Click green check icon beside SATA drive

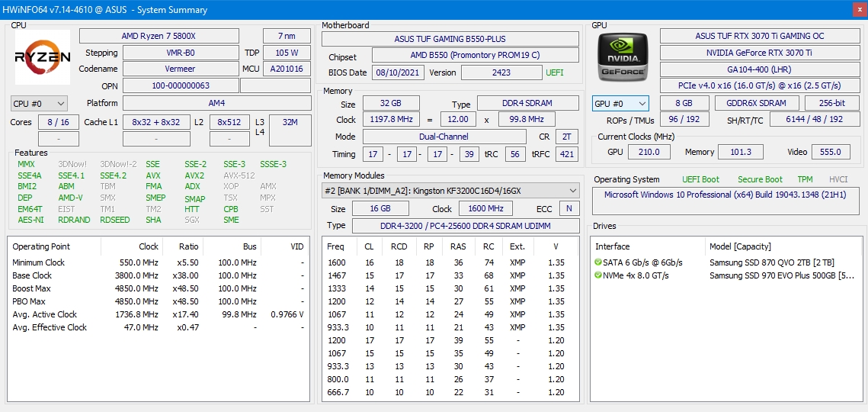pos(598,262)
